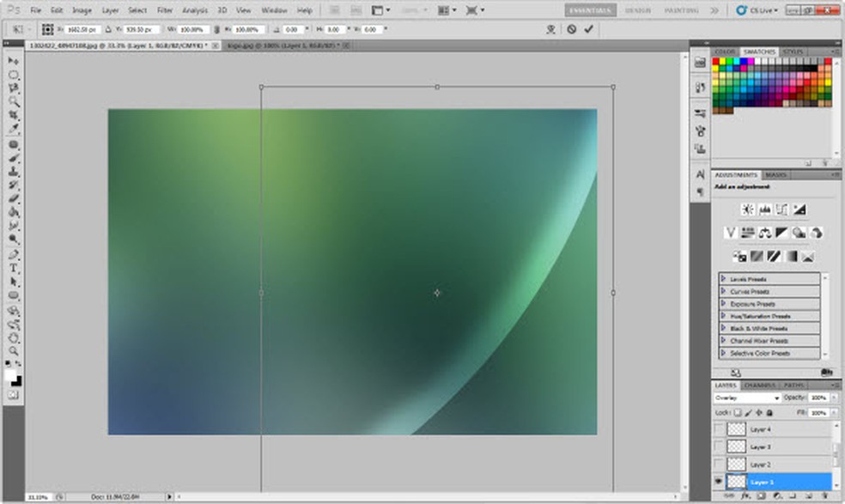
Task: Add a Levels adjustment from the icons
Action: 764,209
